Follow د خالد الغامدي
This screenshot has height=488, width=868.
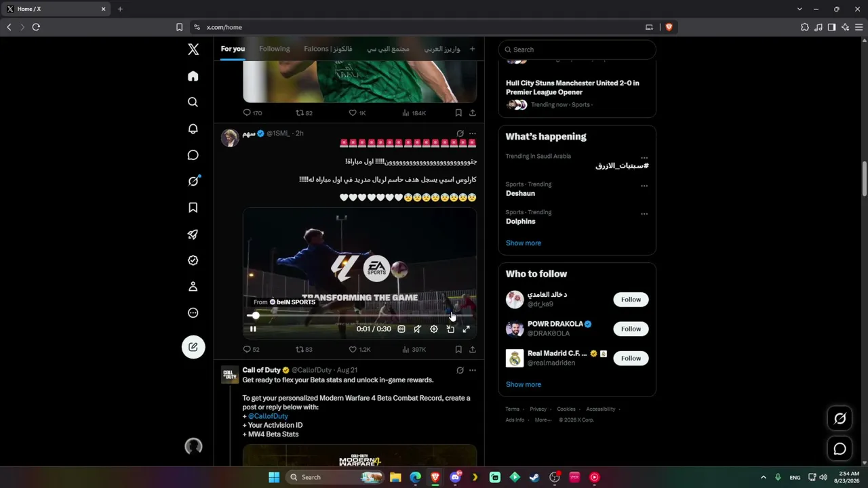click(631, 300)
